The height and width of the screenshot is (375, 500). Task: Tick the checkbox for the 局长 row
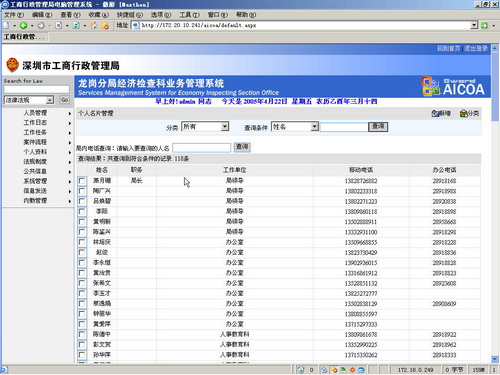coord(82,181)
